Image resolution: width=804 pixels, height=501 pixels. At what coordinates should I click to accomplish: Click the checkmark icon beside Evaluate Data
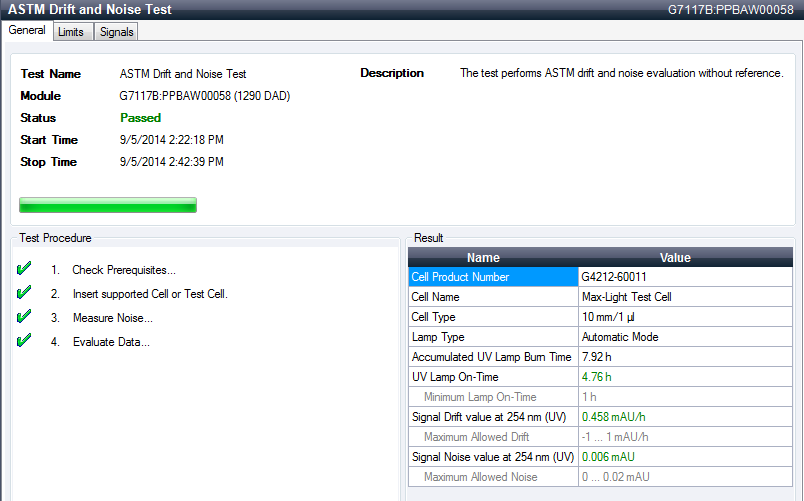25,341
